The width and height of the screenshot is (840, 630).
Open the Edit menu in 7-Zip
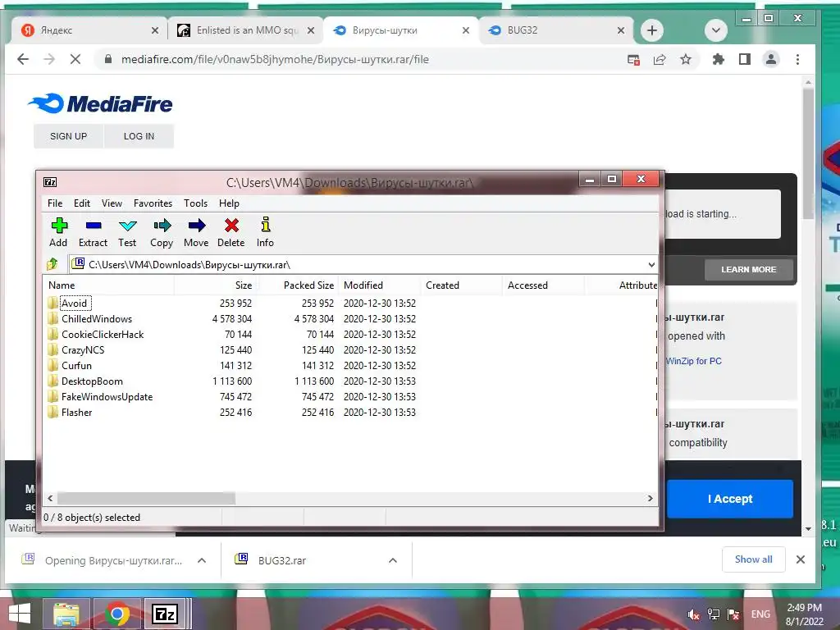pyautogui.click(x=82, y=203)
